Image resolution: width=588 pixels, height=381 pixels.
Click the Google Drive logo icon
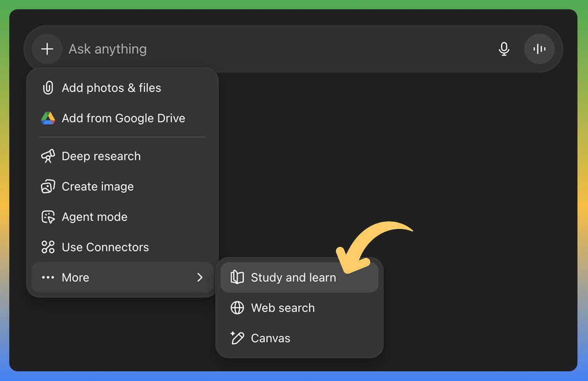(48, 118)
